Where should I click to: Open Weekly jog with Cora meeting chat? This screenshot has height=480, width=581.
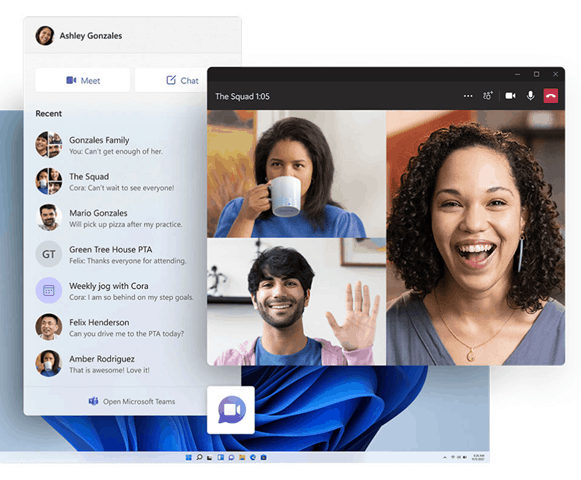pyautogui.click(x=115, y=291)
